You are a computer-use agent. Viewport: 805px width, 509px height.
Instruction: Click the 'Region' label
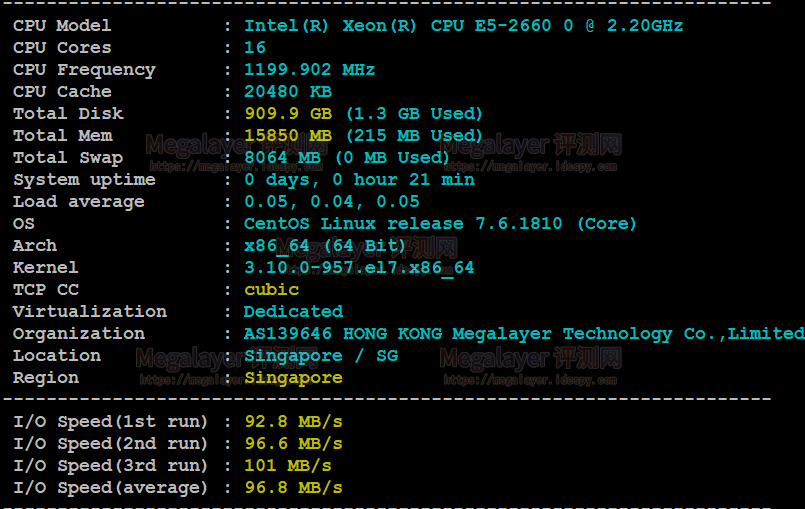pos(46,378)
